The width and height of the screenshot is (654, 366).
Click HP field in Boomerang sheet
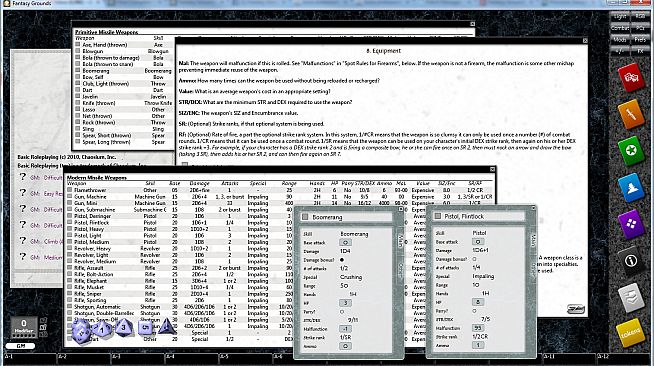pos(345,303)
